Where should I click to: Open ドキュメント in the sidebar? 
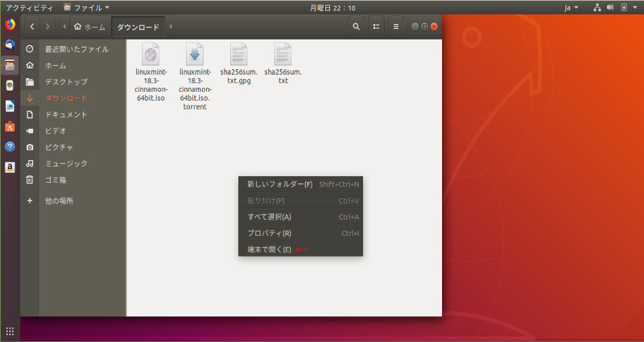point(73,114)
